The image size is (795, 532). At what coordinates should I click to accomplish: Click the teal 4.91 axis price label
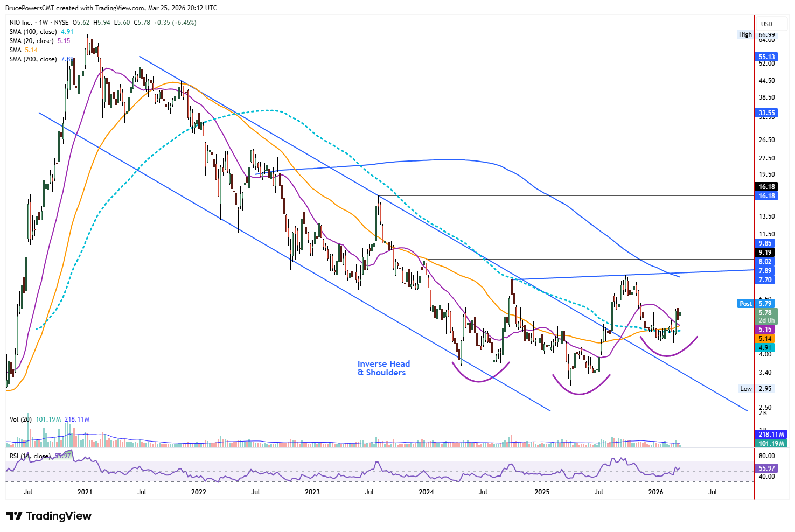[x=765, y=348]
